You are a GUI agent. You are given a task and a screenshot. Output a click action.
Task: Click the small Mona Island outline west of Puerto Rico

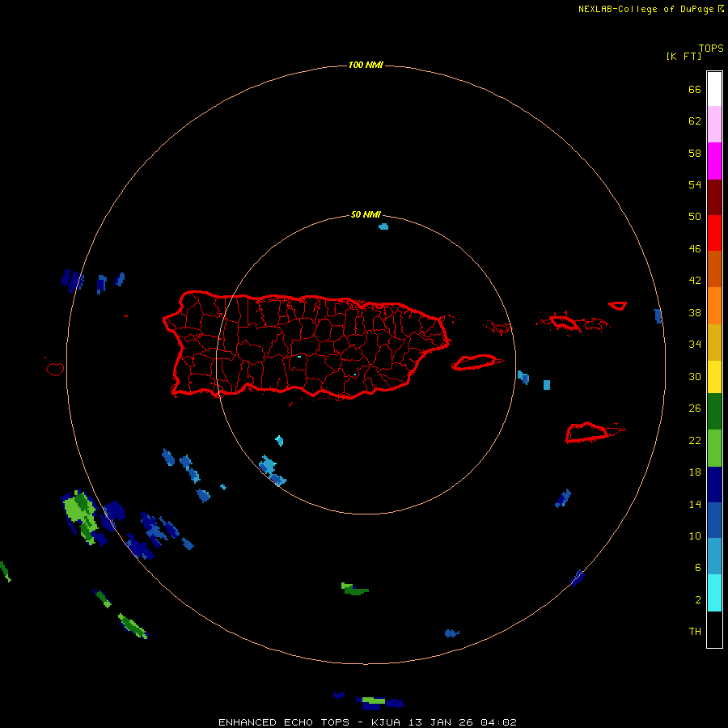tap(55, 369)
